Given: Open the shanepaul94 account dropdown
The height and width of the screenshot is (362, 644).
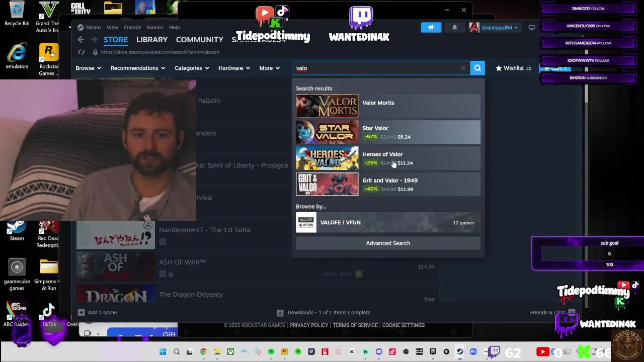Looking at the screenshot, I should click(x=494, y=28).
